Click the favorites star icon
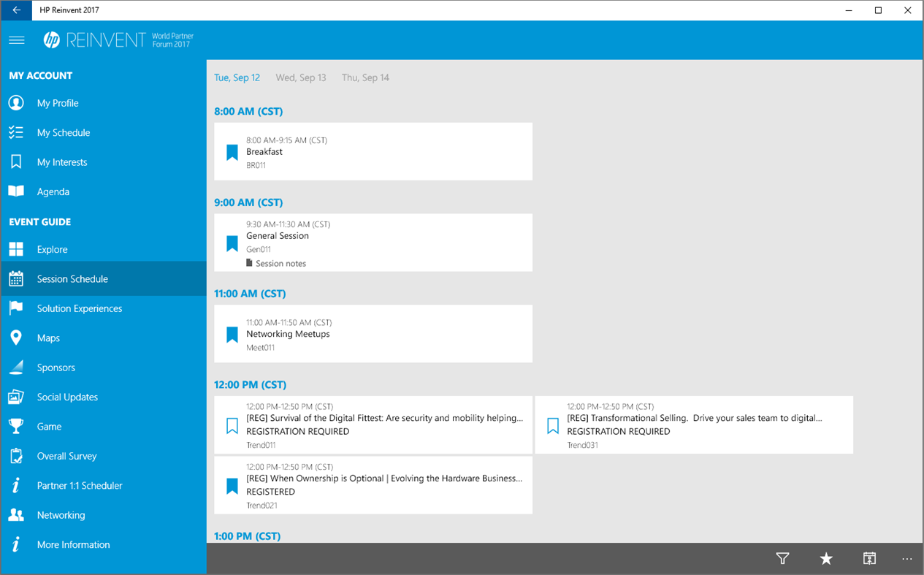This screenshot has width=924, height=575. click(826, 558)
